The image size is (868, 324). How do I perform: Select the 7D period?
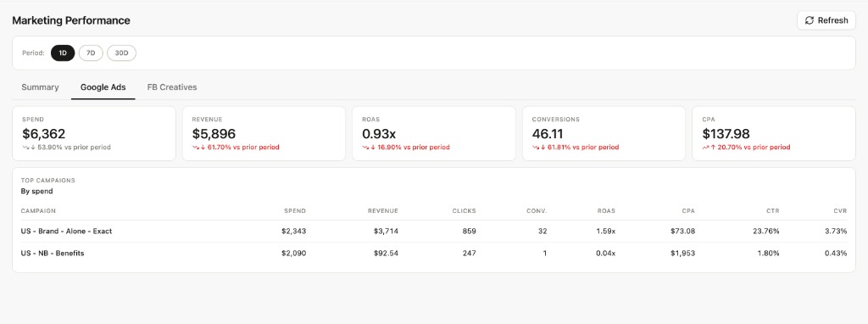tap(91, 53)
